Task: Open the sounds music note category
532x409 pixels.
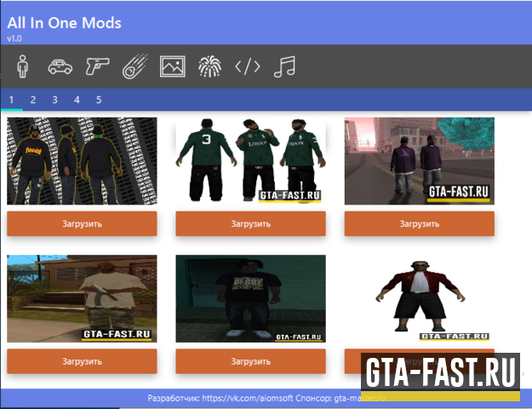Action: point(284,66)
